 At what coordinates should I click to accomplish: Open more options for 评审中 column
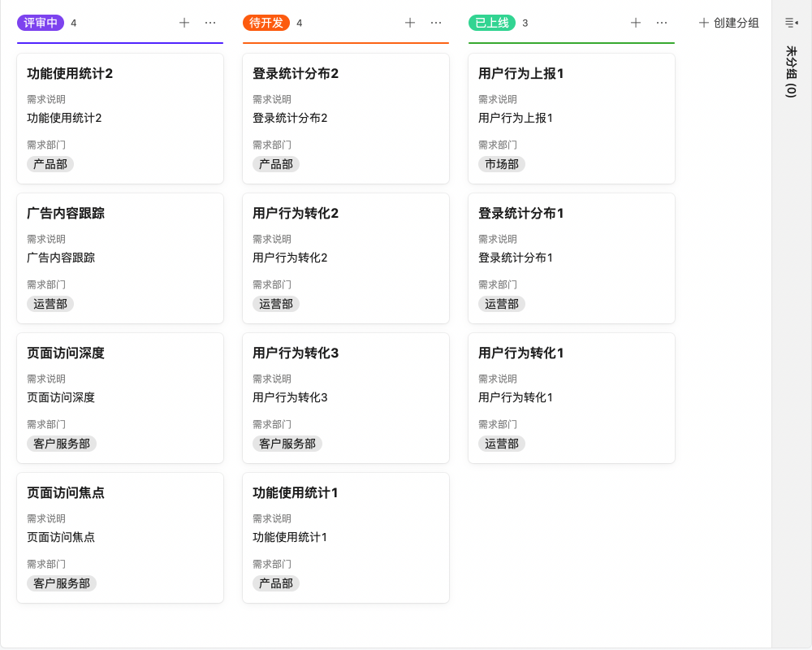click(x=209, y=23)
